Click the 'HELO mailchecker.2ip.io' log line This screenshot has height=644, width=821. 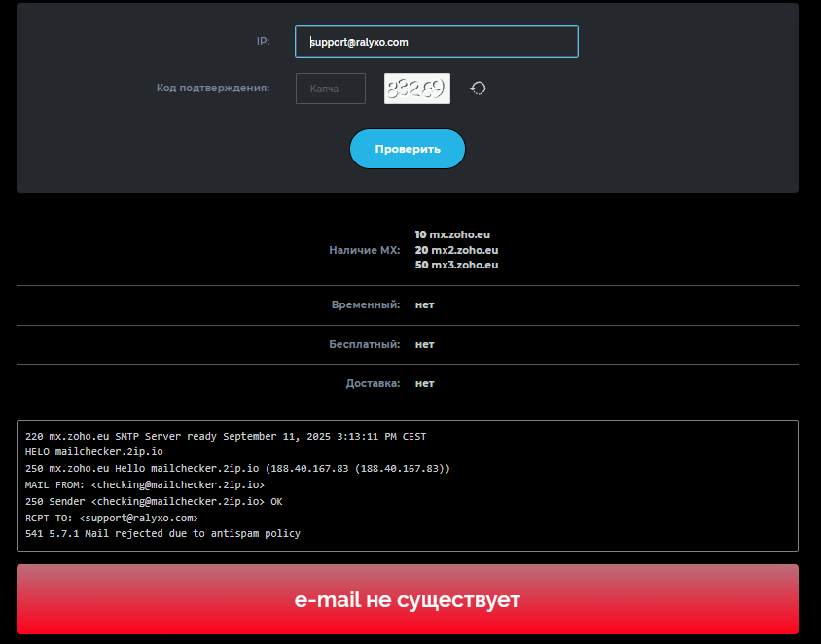coord(94,452)
